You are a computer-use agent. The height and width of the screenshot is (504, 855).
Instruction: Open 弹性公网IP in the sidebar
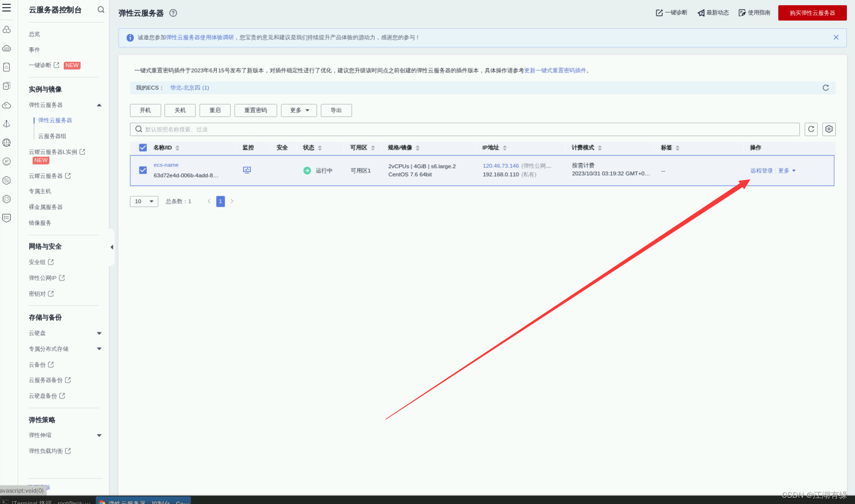click(47, 278)
